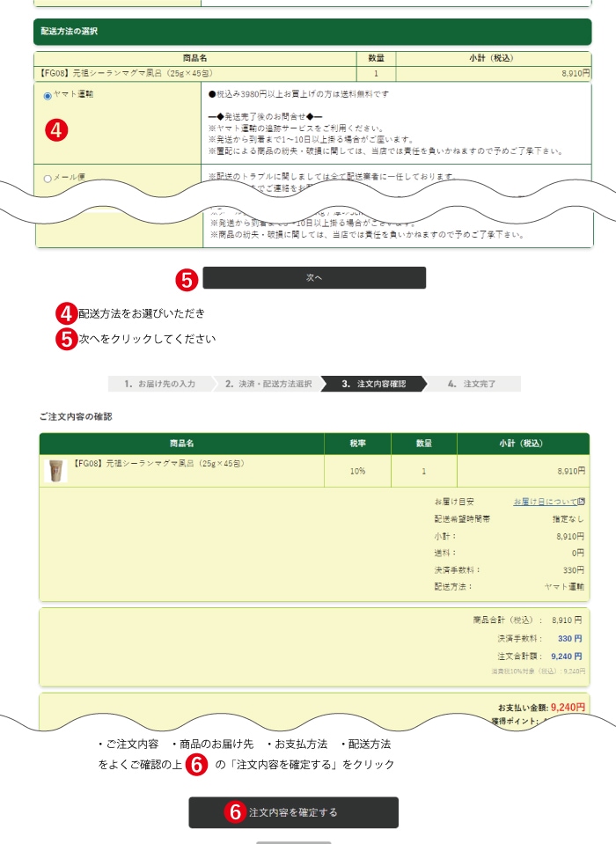Screen dimensions: 616x844
Task: Select the active step 3 注文内容確認
Action: point(373,384)
